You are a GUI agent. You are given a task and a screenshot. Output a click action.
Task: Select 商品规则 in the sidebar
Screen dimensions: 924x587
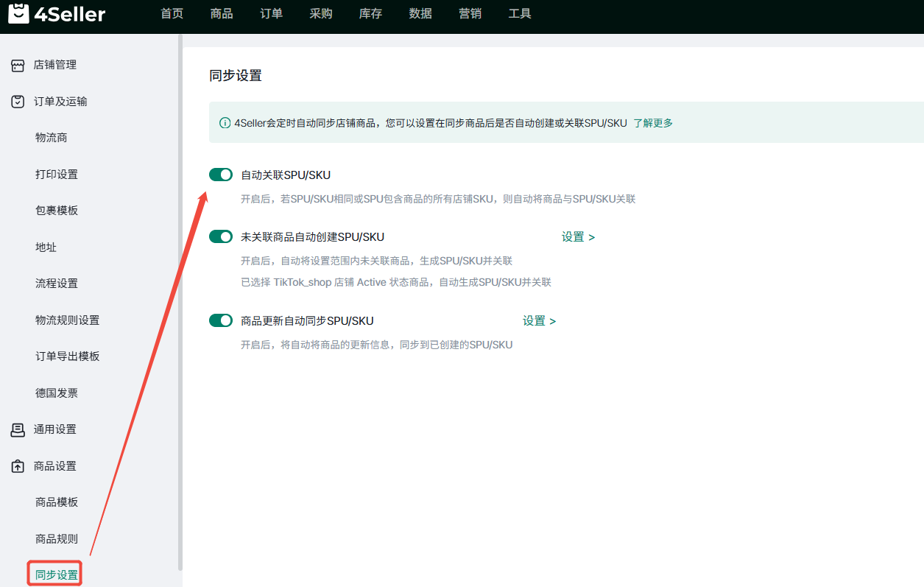(57, 539)
